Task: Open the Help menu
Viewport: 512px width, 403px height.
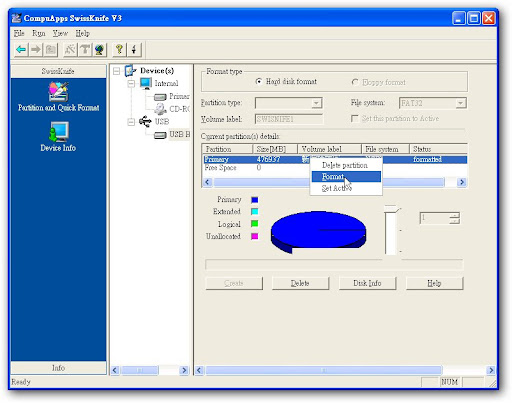Action: click(82, 33)
